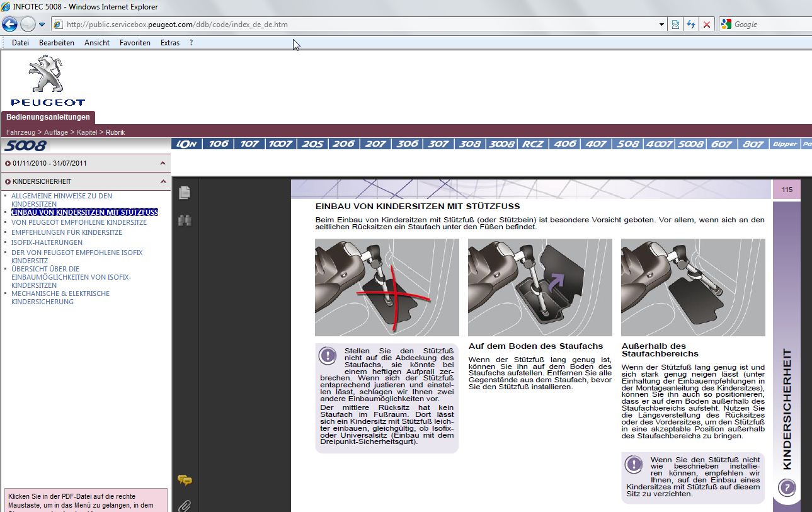Open the PDF comments speech bubble icon
This screenshot has height=512, width=812.
184,481
